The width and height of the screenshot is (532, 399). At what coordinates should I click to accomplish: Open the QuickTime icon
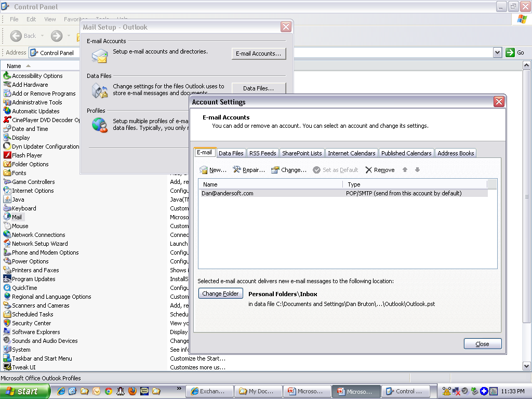(x=7, y=288)
